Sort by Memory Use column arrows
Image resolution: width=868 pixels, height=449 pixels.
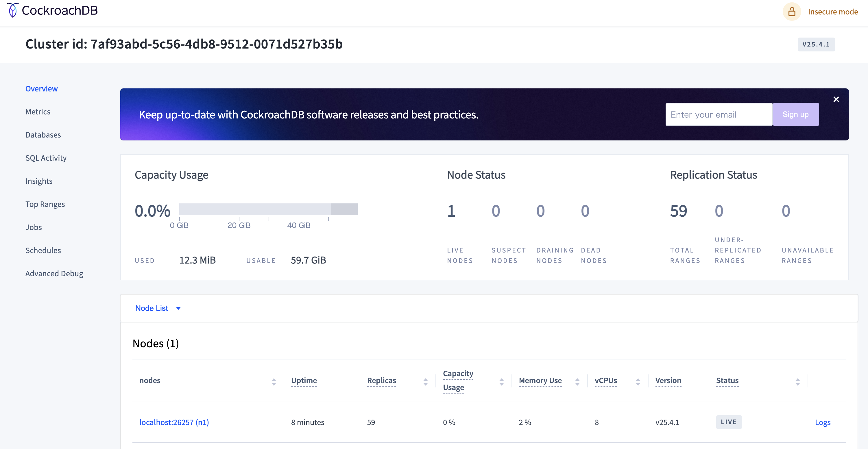tap(577, 382)
